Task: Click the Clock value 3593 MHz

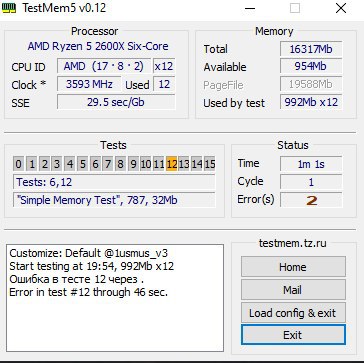Action: click(x=89, y=84)
